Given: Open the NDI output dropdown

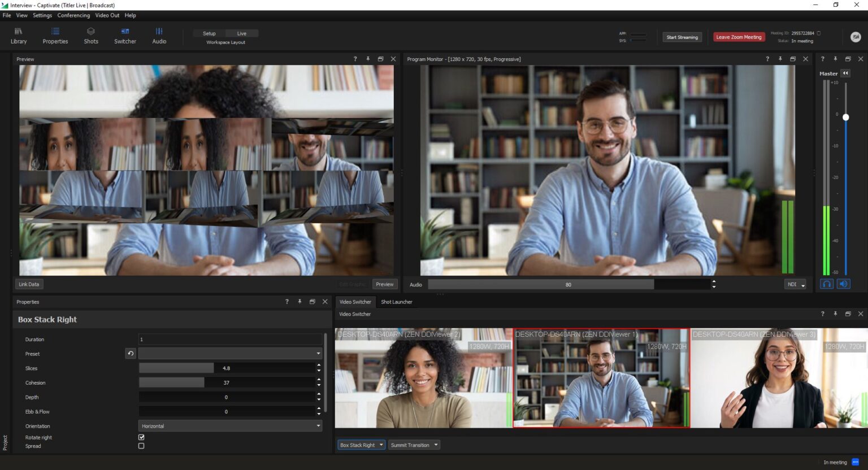Looking at the screenshot, I should click(795, 285).
